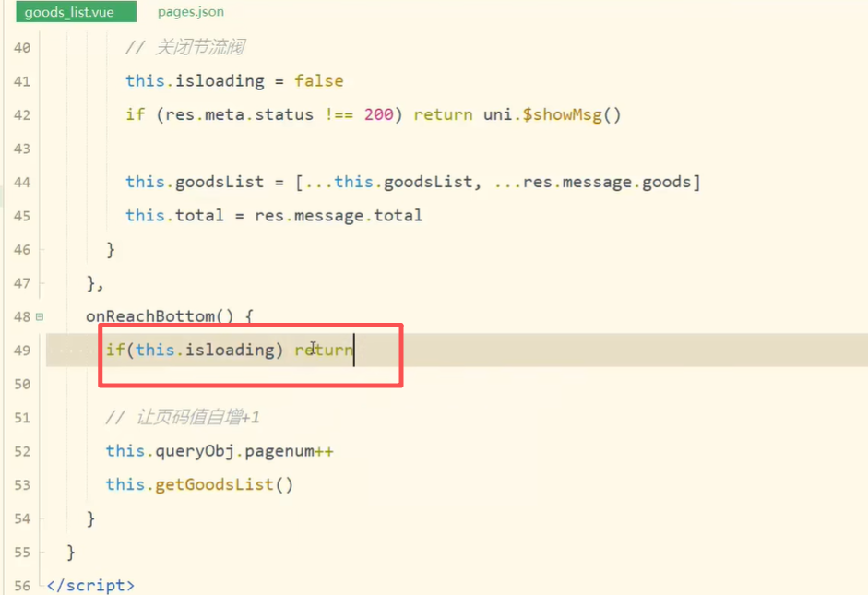This screenshot has width=868, height=595.
Task: Click line number 53 in the gutter
Action: (22, 485)
